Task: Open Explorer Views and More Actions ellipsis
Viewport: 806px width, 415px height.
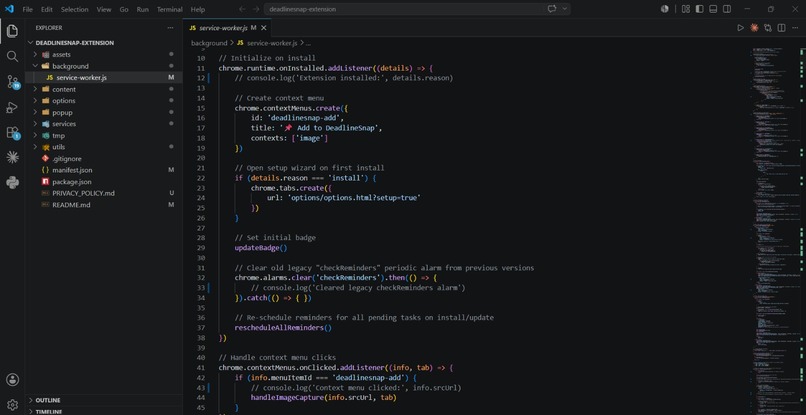Action: [x=170, y=28]
